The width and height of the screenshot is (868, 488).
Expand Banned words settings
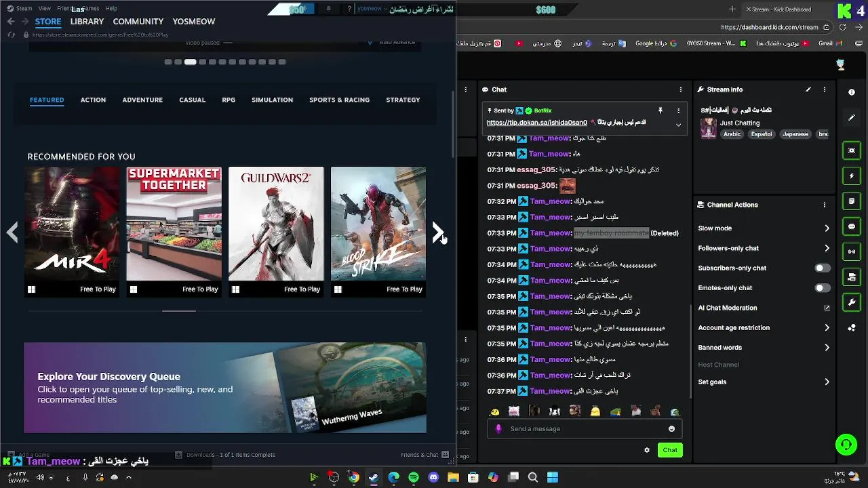827,348
